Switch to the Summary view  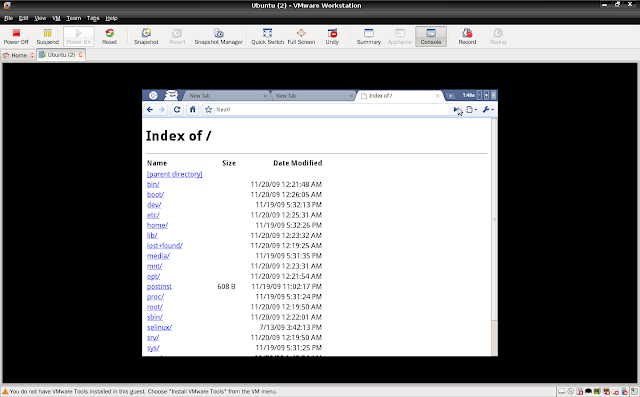pos(369,36)
